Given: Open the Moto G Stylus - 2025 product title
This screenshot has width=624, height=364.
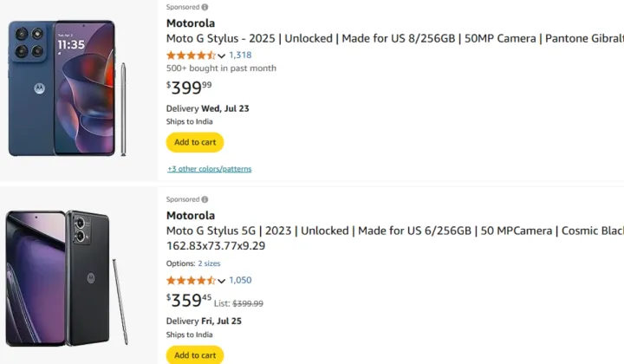Looking at the screenshot, I should point(395,39).
